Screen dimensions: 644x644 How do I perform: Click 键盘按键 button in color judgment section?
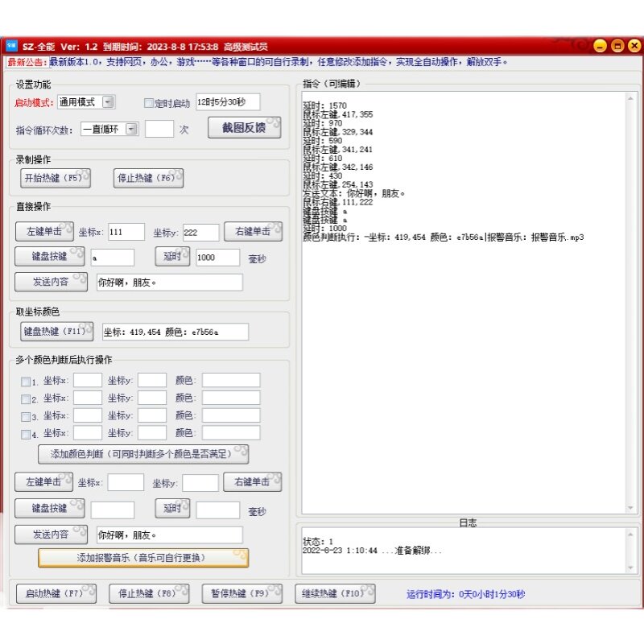(x=50, y=509)
